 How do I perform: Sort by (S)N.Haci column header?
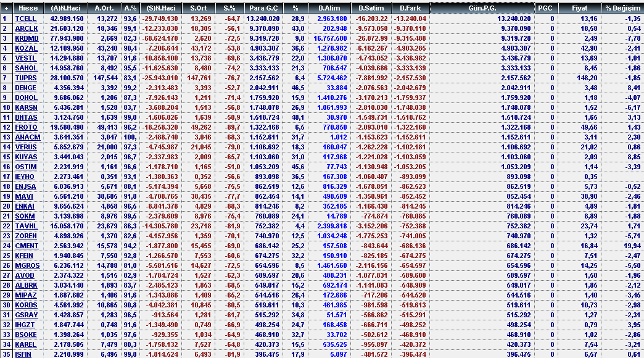coord(161,8)
